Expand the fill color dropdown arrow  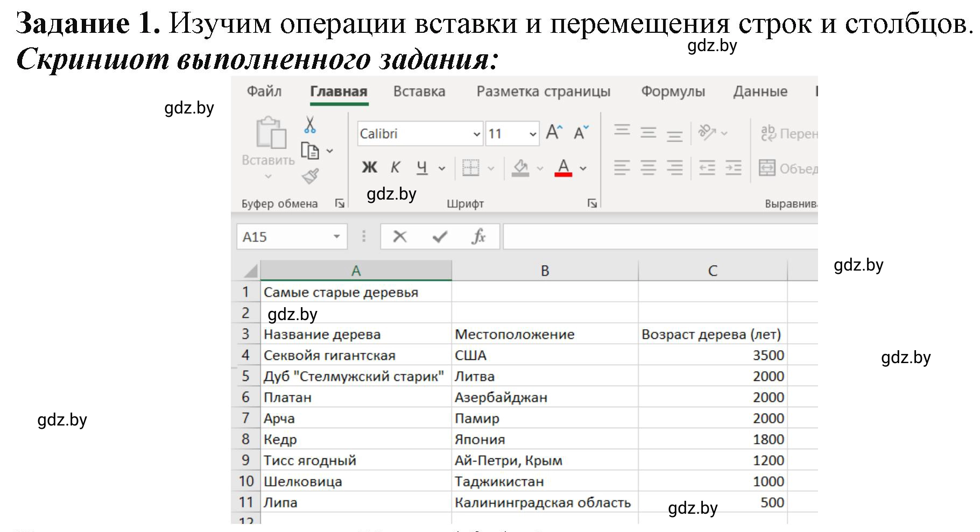[540, 168]
